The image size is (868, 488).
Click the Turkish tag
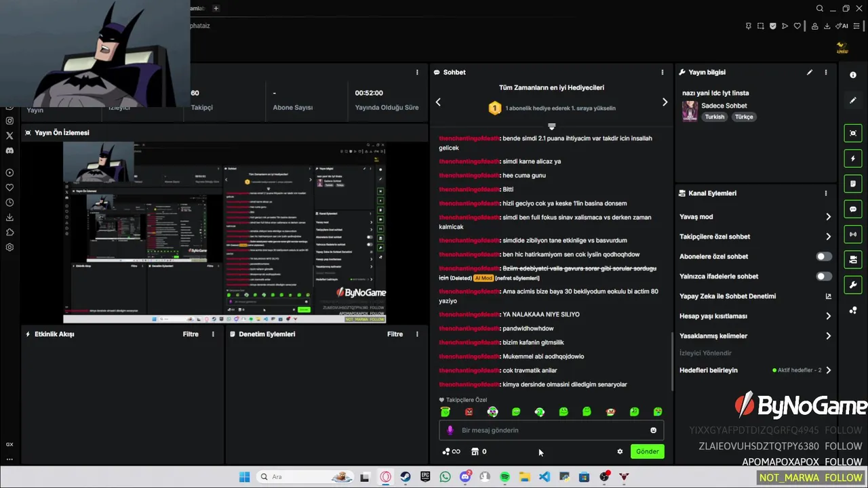(x=715, y=117)
